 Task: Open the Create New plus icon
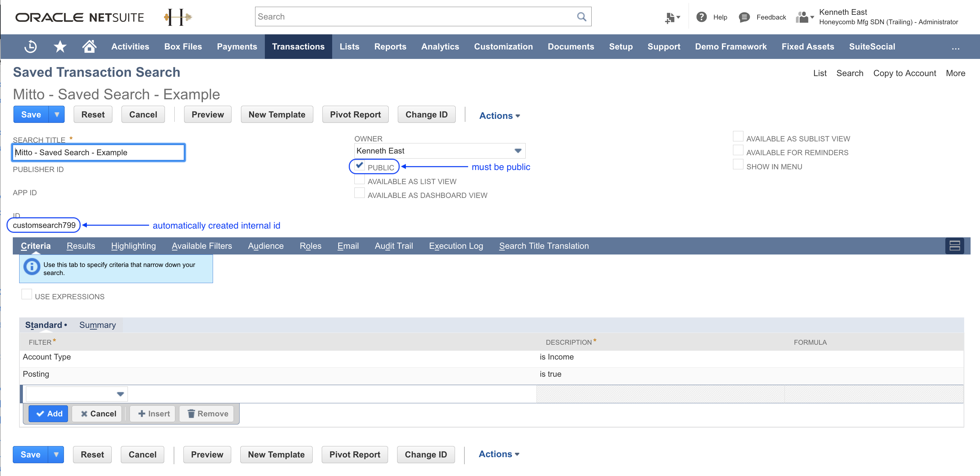pyautogui.click(x=672, y=17)
